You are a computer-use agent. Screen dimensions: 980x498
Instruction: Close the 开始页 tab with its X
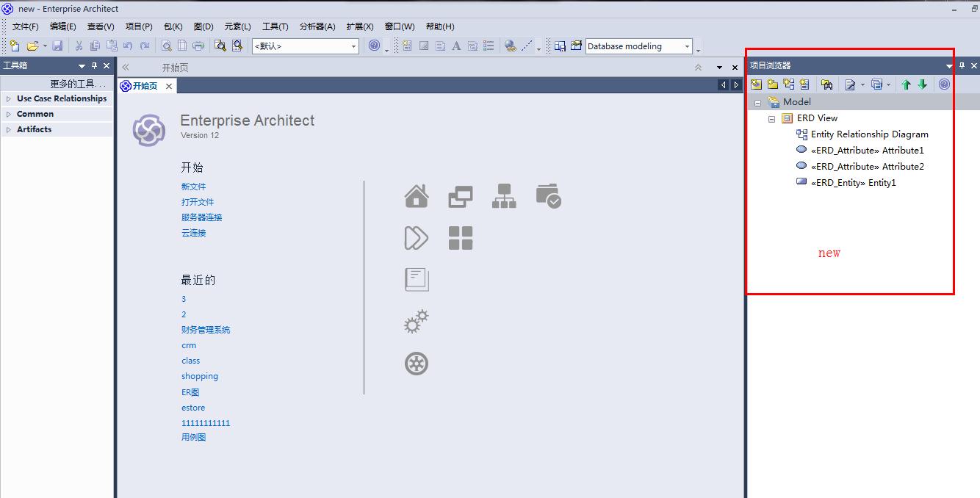pos(168,86)
